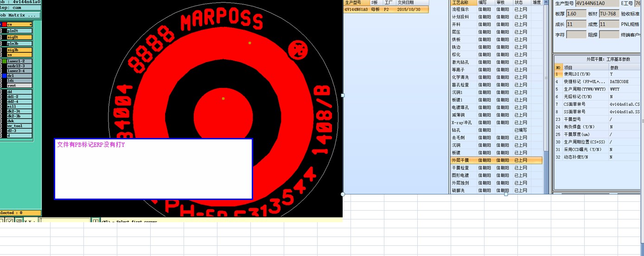This screenshot has width=644, height=256.
Task: Select the szdrl2-3 layer
Action: (19, 66)
